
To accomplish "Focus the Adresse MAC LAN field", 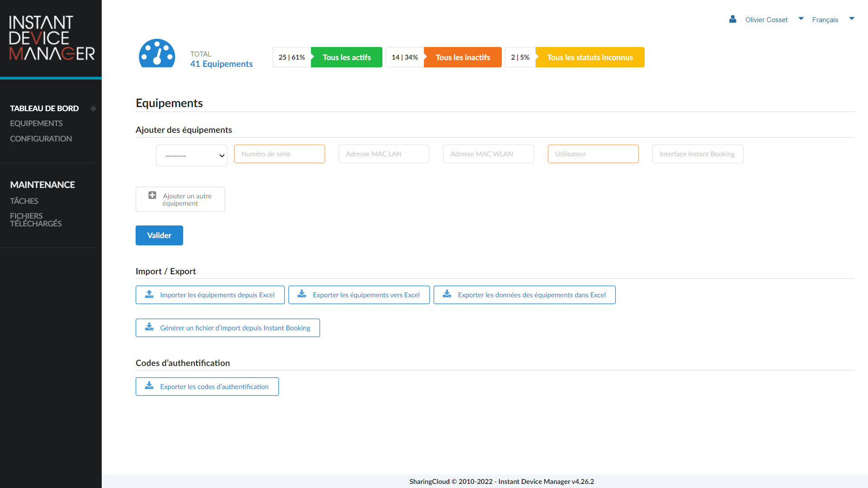I will 384,154.
